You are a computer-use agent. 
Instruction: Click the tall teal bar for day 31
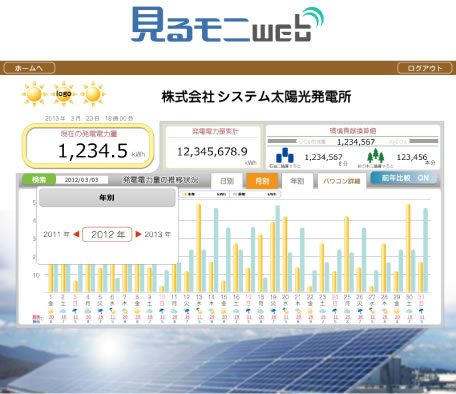pyautogui.click(x=425, y=250)
